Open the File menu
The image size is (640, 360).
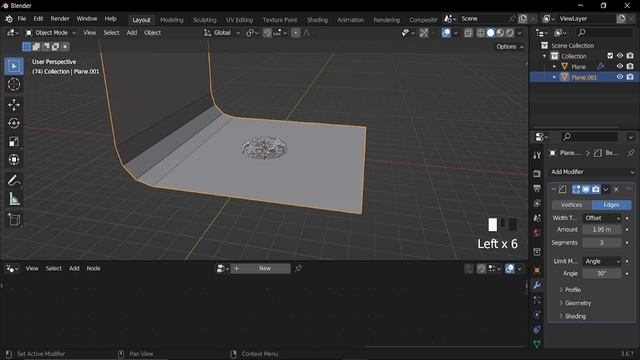(x=22, y=19)
